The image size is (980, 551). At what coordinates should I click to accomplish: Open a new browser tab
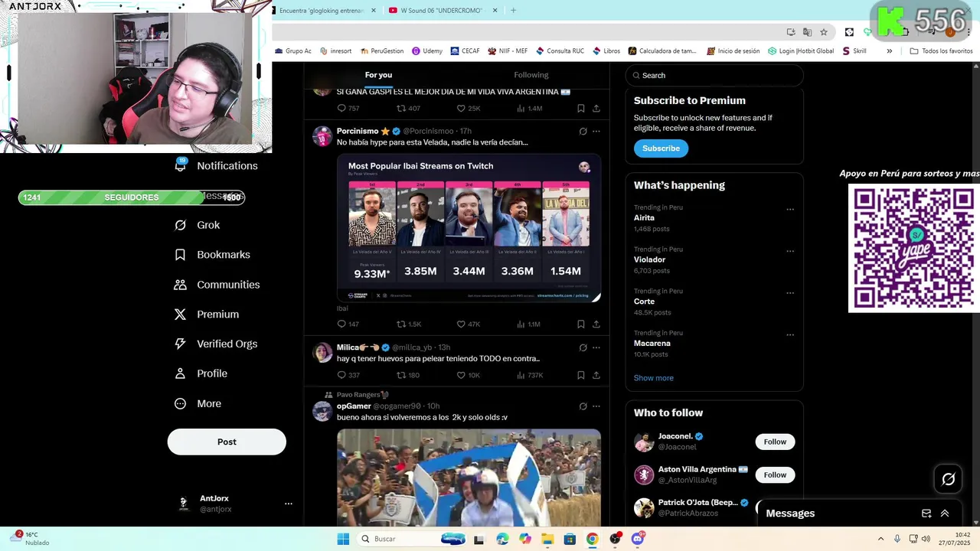513,10
